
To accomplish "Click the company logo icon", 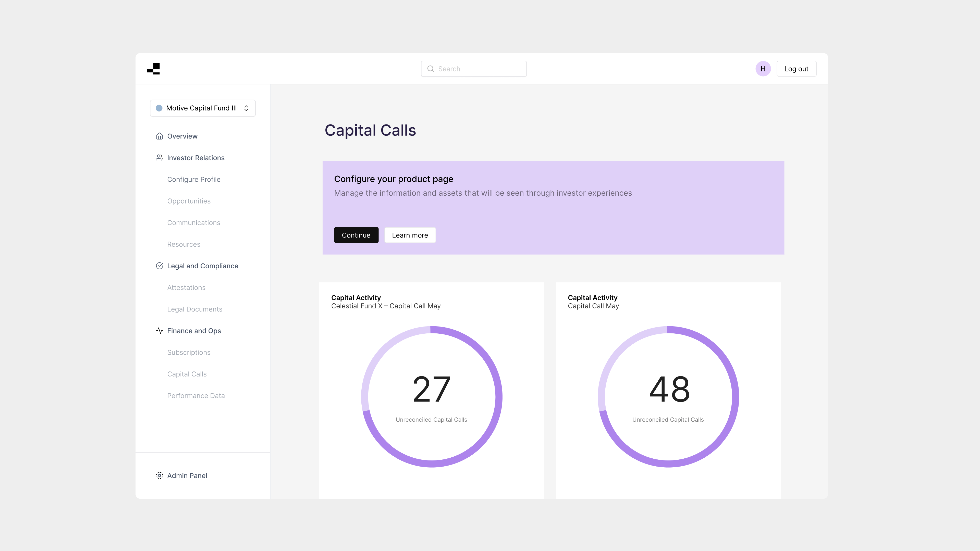I will coord(153,69).
